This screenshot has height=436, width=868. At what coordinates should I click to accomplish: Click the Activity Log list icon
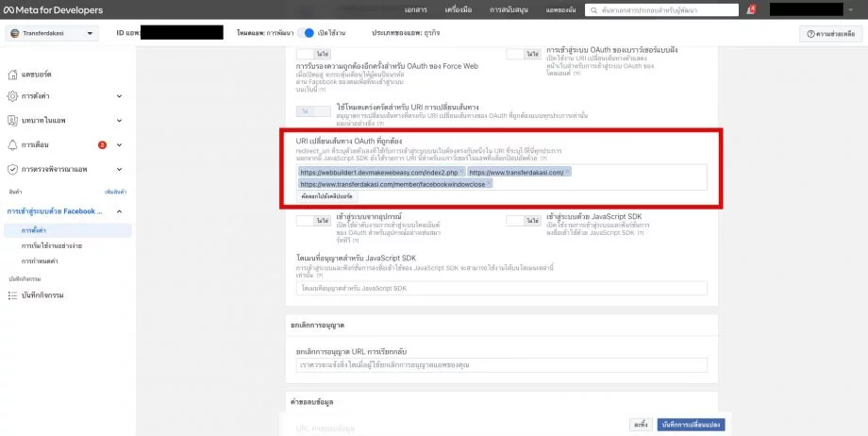pos(12,295)
